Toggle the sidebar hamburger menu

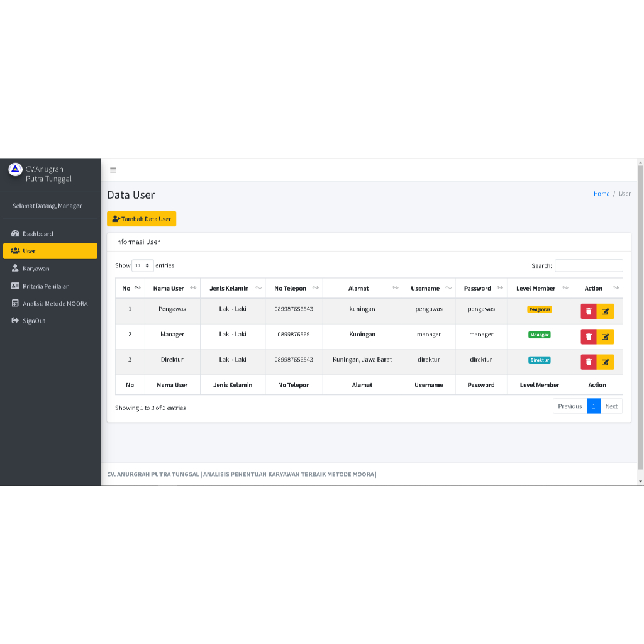(113, 170)
